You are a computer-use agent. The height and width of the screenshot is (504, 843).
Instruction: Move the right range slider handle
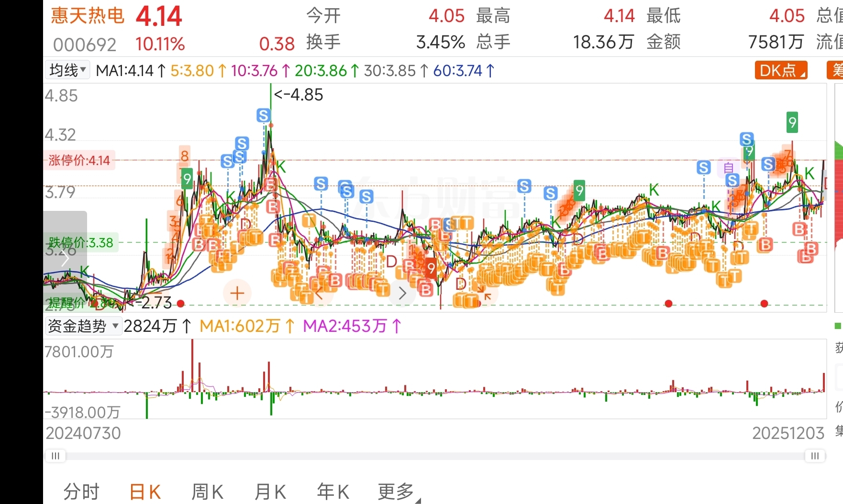click(x=815, y=456)
